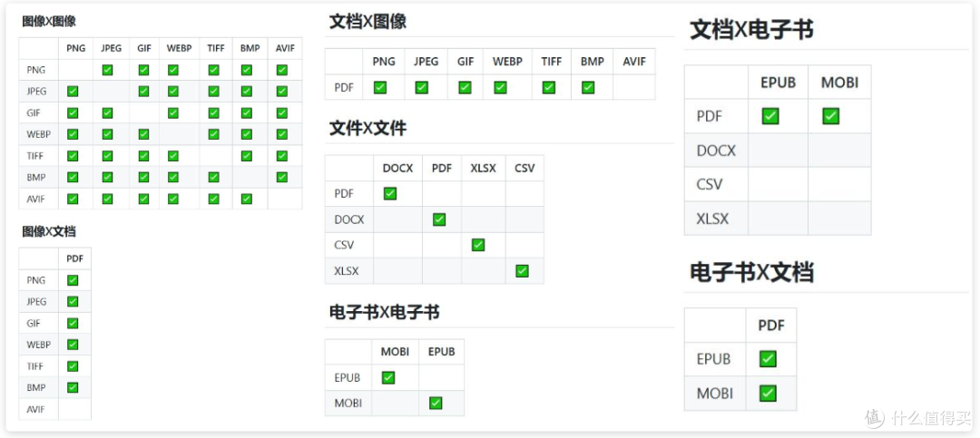Click the JPEG-row PNG-column checkmark in 图像X图像
Viewport: 980px width, 438px height.
pos(73,92)
